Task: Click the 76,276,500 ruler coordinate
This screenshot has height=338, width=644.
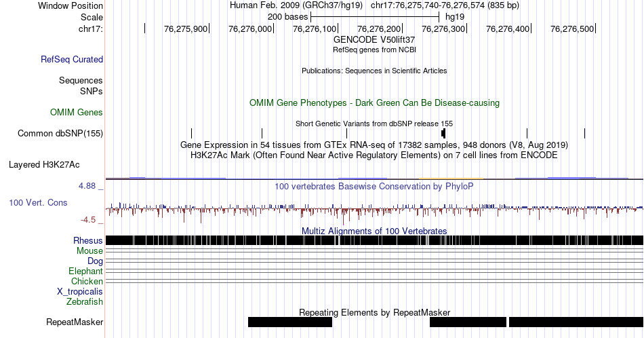Action: (x=573, y=29)
